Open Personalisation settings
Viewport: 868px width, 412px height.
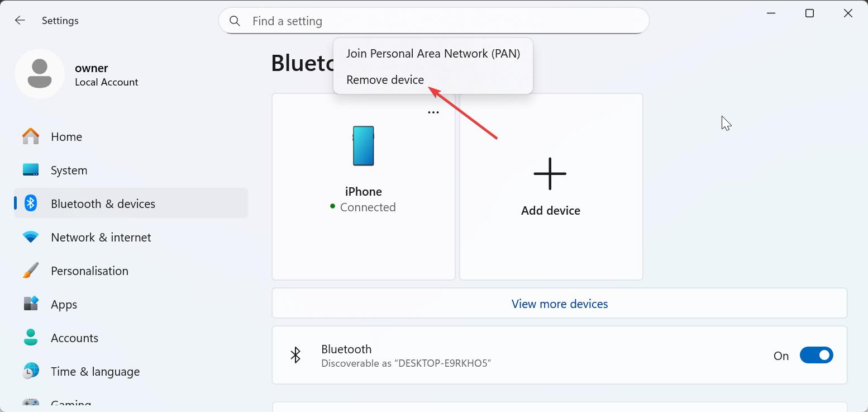click(x=89, y=271)
